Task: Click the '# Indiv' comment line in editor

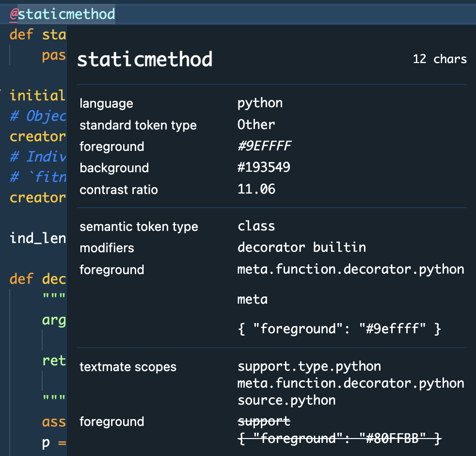Action: pos(38,157)
